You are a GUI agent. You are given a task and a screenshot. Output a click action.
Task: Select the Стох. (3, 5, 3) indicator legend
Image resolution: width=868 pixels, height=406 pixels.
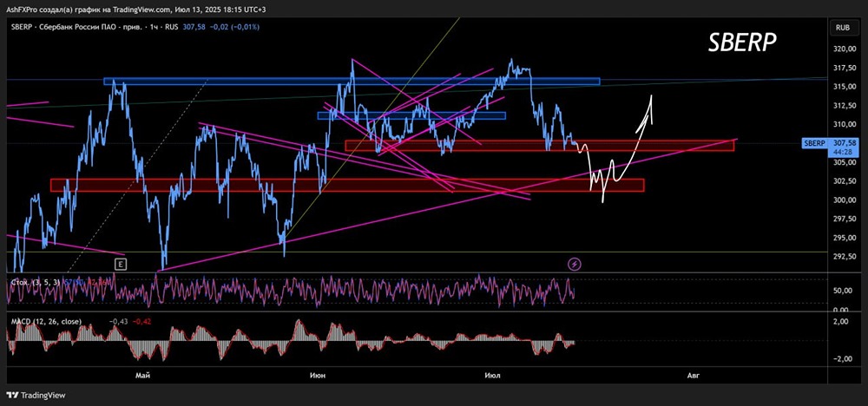(36, 282)
